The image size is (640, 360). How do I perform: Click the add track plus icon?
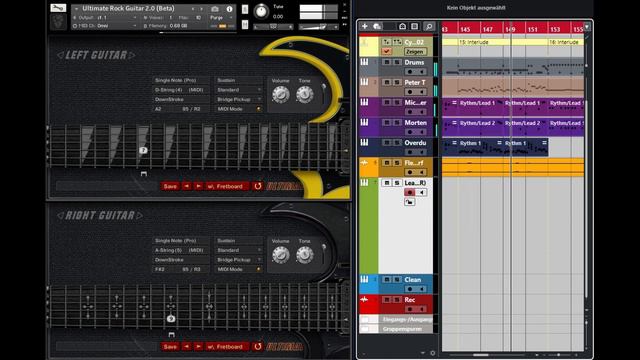[x=364, y=27]
